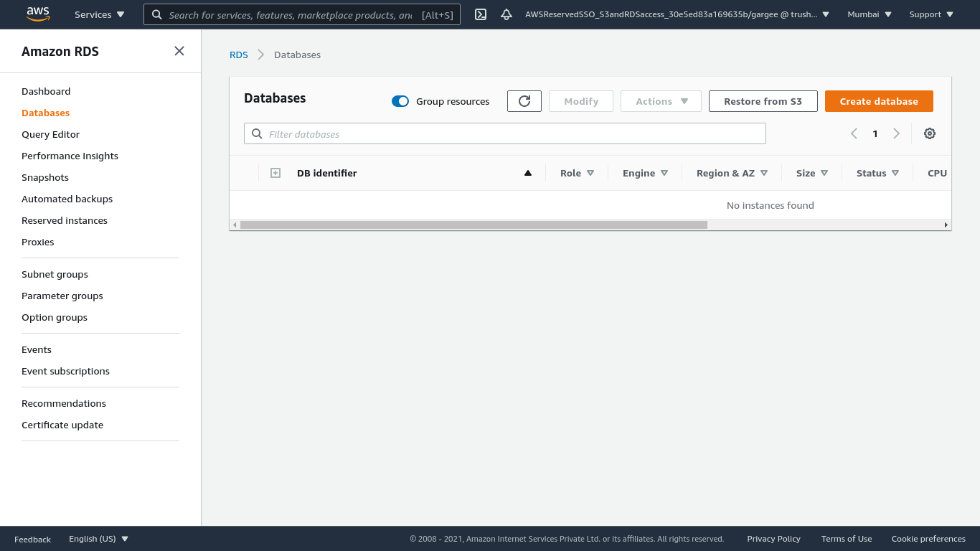The width and height of the screenshot is (980, 551).
Task: Refresh the Databases list
Action: pyautogui.click(x=524, y=101)
